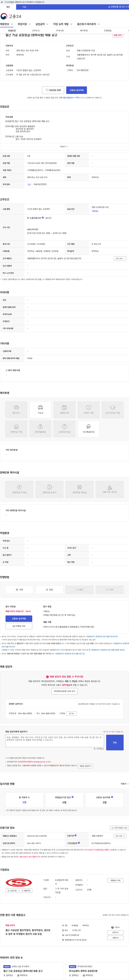Viewport: 129px width, 980px height.
Task: Click the 새창보기 button
Action: (115, 938)
